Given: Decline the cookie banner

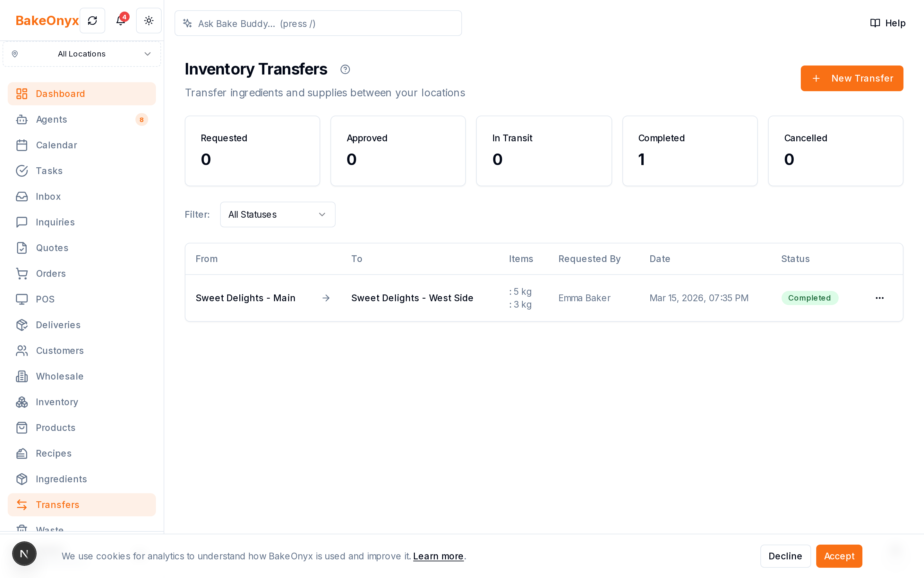Looking at the screenshot, I should pyautogui.click(x=785, y=556).
